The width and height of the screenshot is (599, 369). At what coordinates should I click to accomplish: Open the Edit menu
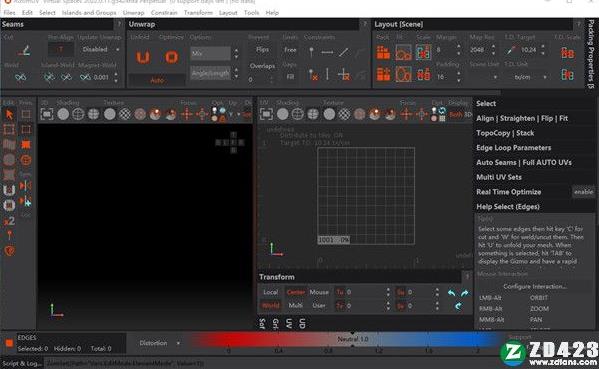pos(27,13)
